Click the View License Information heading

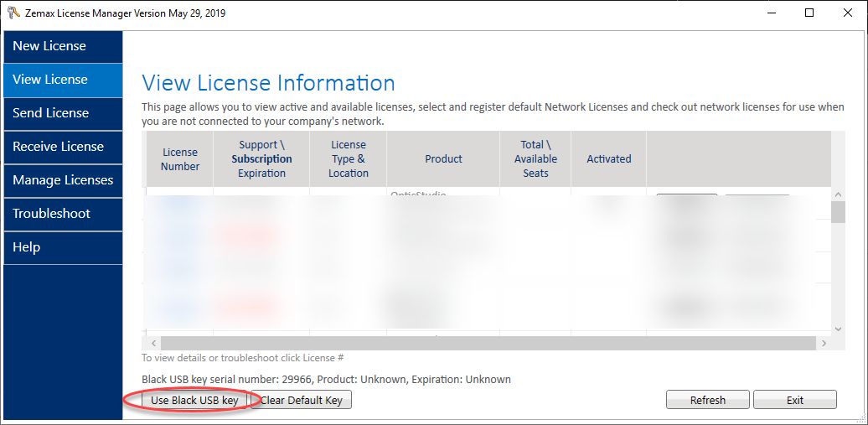pyautogui.click(x=268, y=83)
